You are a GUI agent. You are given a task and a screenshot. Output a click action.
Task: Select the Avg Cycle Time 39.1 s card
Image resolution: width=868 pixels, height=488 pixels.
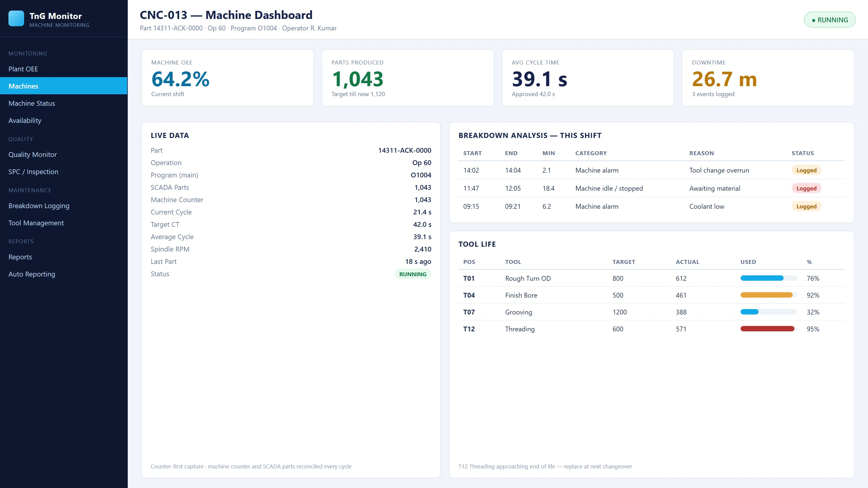(588, 78)
